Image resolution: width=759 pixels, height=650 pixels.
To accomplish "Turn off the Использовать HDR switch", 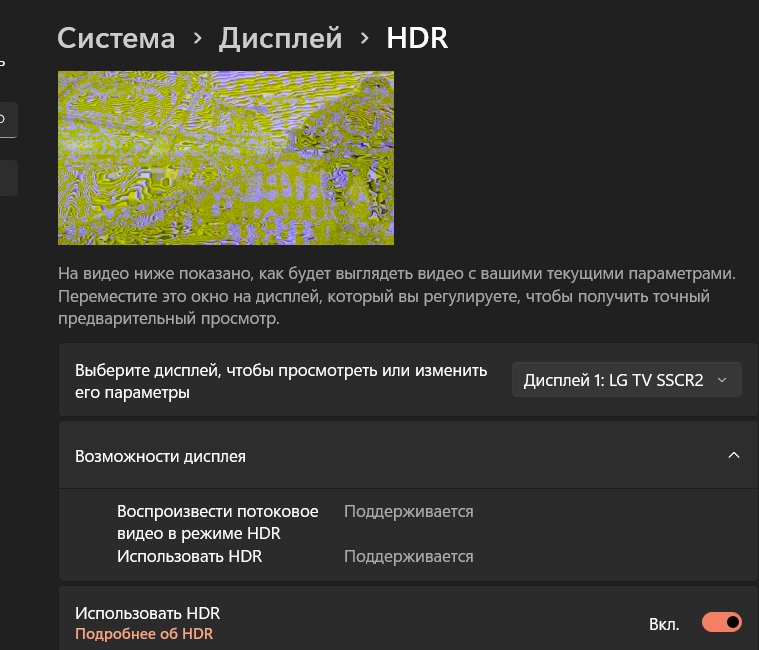I will click(x=721, y=623).
